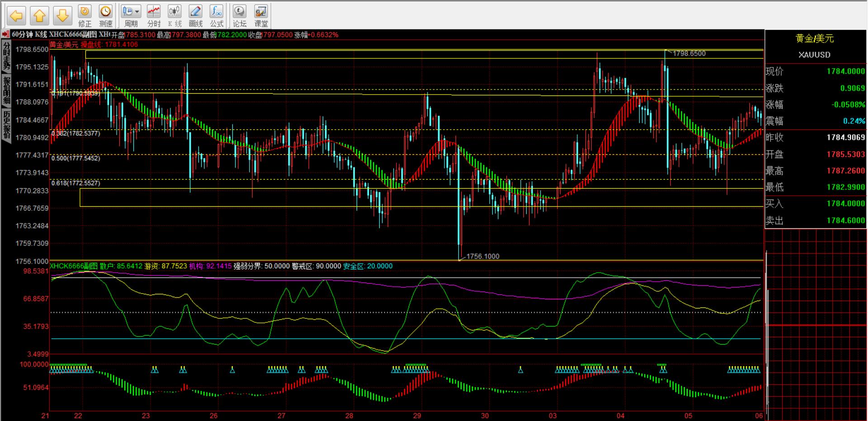Run the 测速 speed test
Image resolution: width=868 pixels, height=421 pixels.
coord(105,16)
